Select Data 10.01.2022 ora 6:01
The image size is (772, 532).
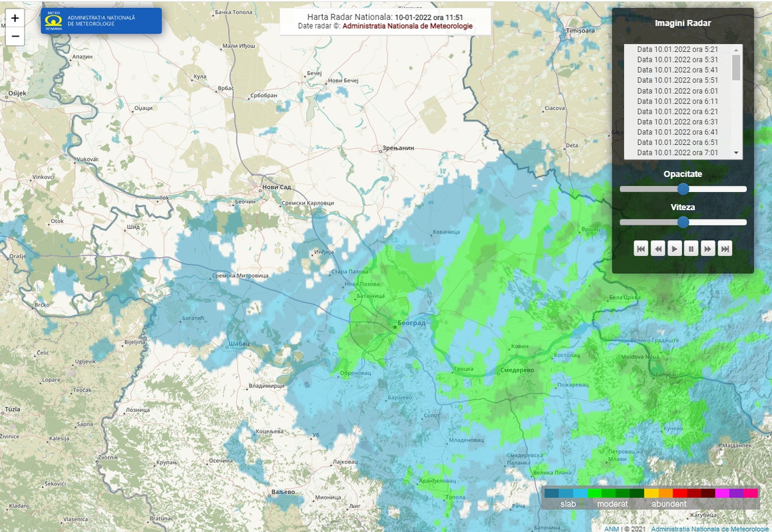pyautogui.click(x=677, y=91)
